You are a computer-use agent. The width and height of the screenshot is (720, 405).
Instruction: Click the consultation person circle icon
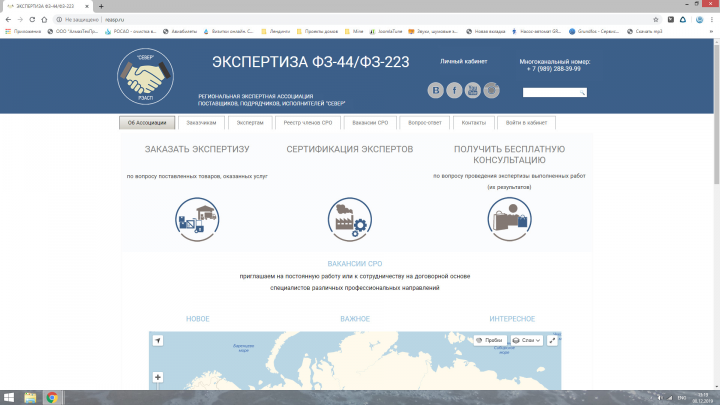tap(509, 219)
